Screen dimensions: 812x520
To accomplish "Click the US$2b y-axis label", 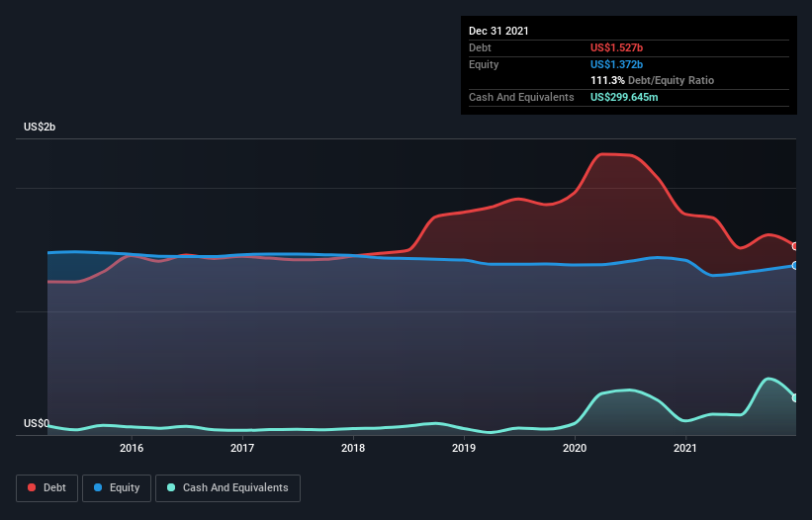I will click(40, 127).
